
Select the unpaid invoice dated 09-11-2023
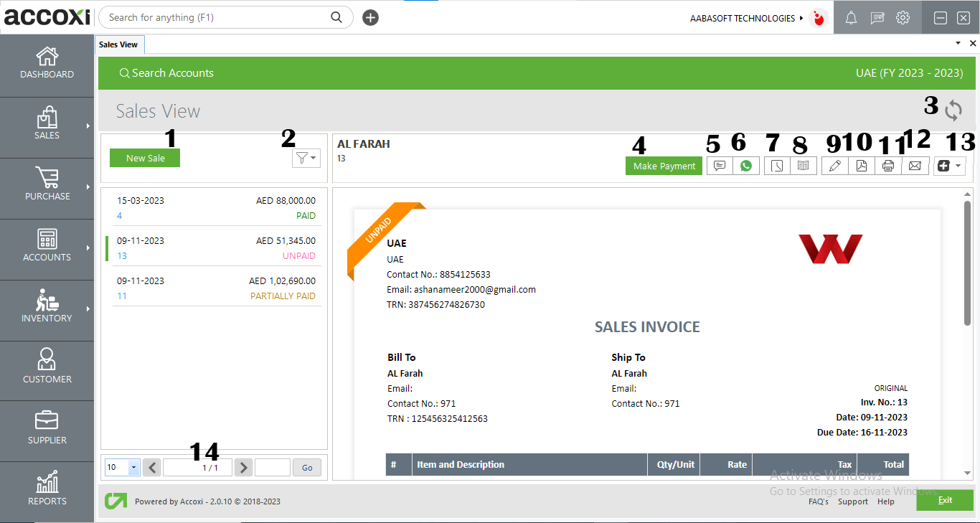click(x=215, y=248)
